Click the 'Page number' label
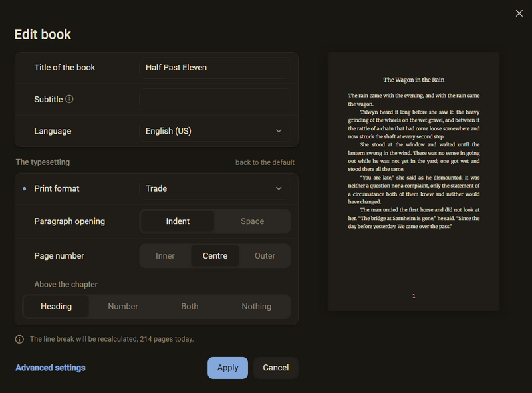 pyautogui.click(x=59, y=256)
